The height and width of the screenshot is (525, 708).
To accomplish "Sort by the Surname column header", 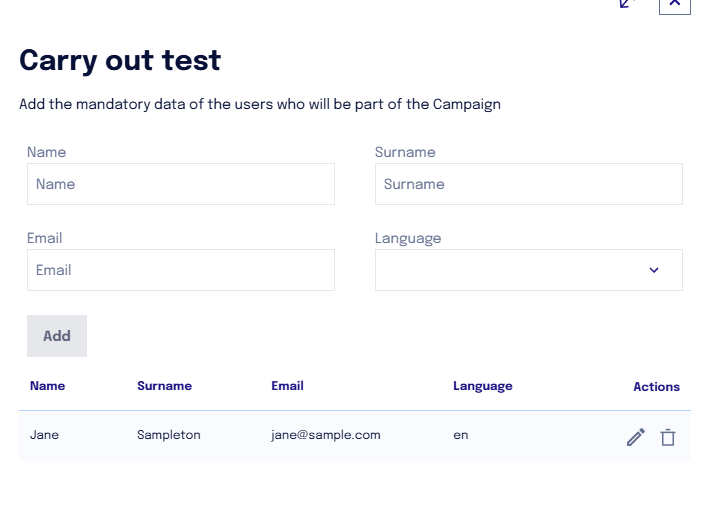I will pyautogui.click(x=164, y=386).
